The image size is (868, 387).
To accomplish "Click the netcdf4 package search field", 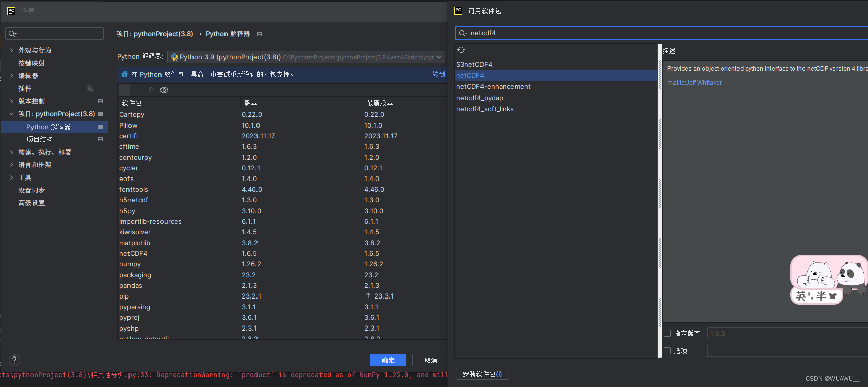I will pos(661,33).
